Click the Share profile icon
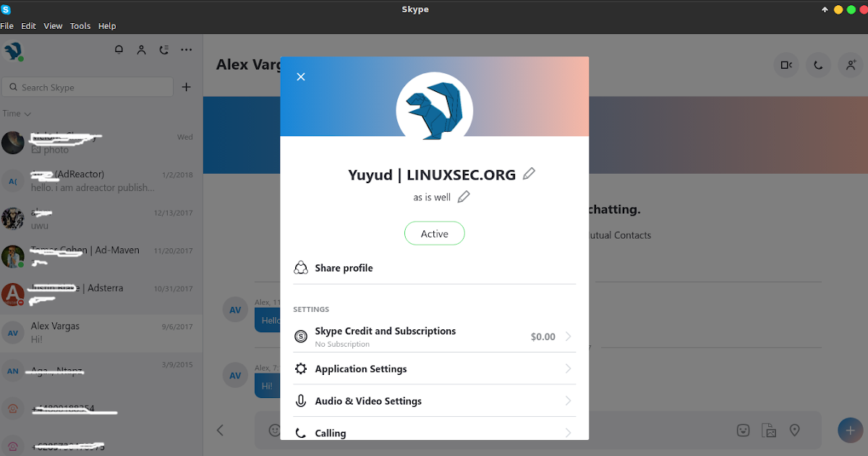This screenshot has width=868, height=456. click(x=301, y=268)
